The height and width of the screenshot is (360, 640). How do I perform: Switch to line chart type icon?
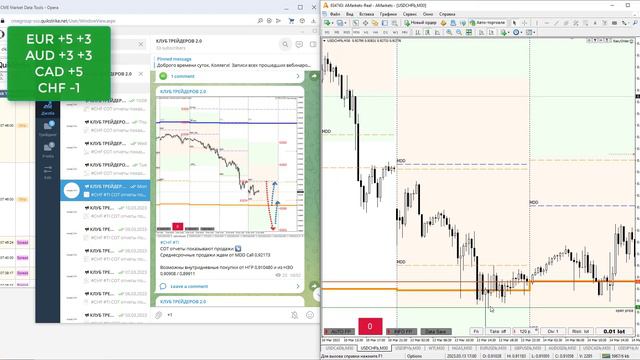pos(437,32)
